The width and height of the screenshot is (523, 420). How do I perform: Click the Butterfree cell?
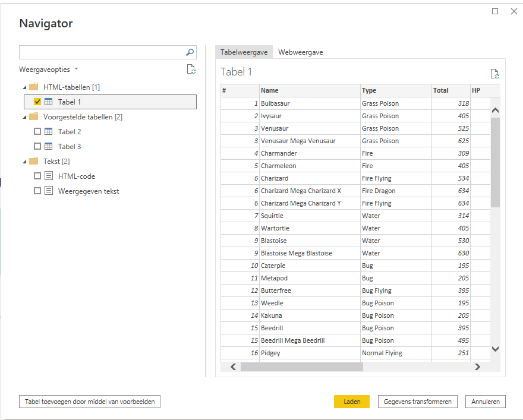click(x=310, y=290)
